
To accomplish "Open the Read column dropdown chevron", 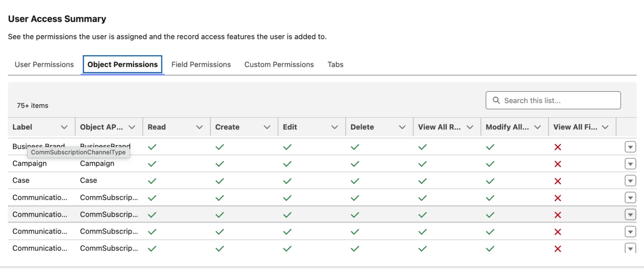I will tap(199, 127).
